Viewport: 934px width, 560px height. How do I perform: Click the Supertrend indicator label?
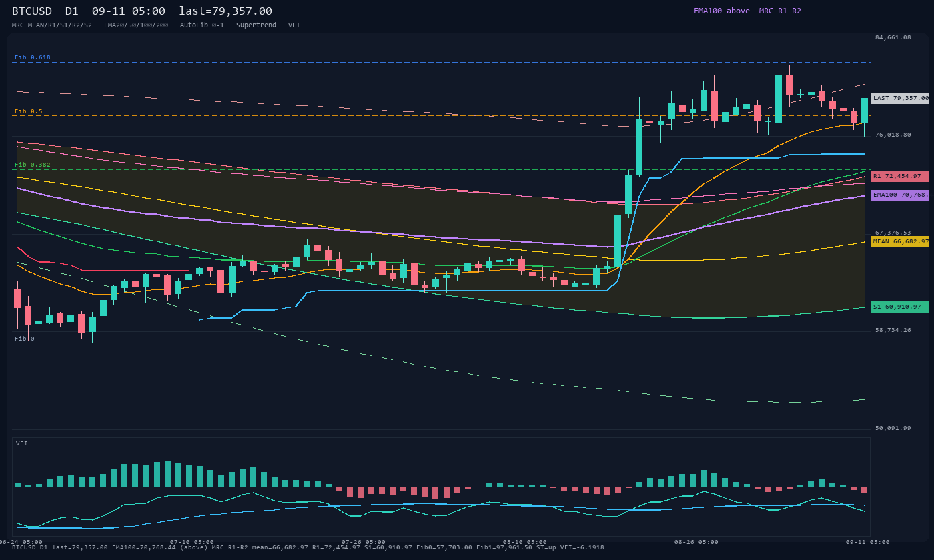click(256, 25)
